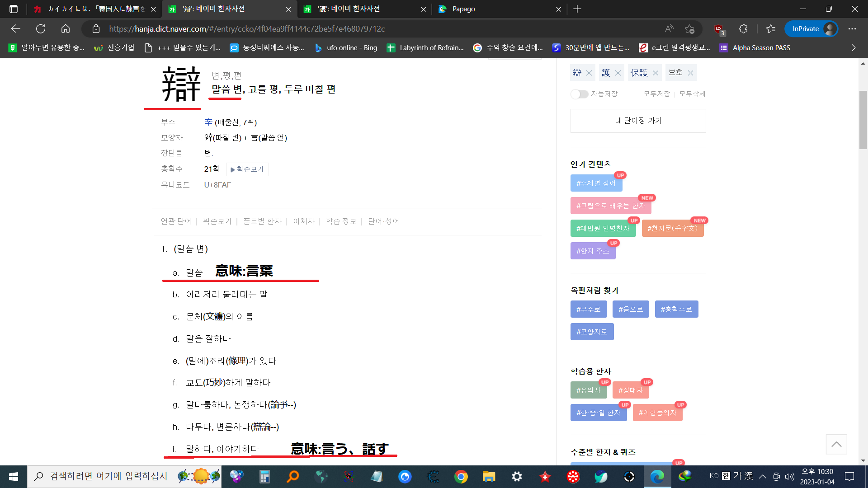This screenshot has height=488, width=868.
Task: Open the browser Extensions puzzle icon
Action: point(743,29)
